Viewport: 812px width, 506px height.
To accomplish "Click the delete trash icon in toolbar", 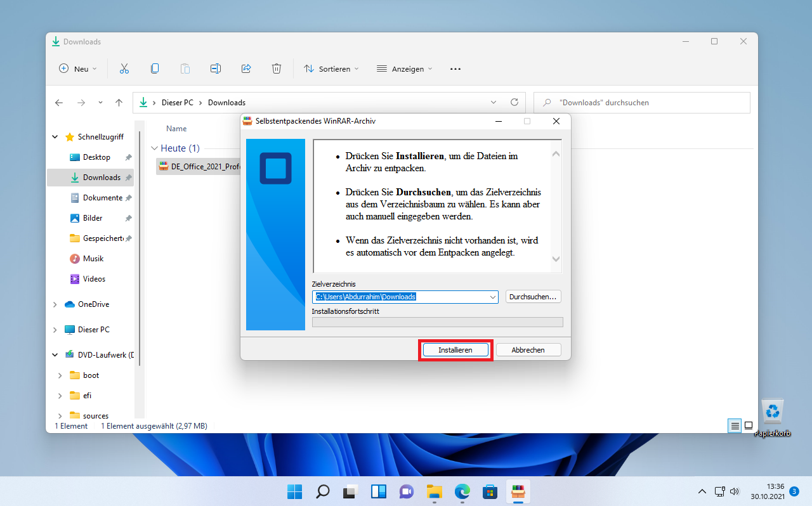I will click(277, 68).
